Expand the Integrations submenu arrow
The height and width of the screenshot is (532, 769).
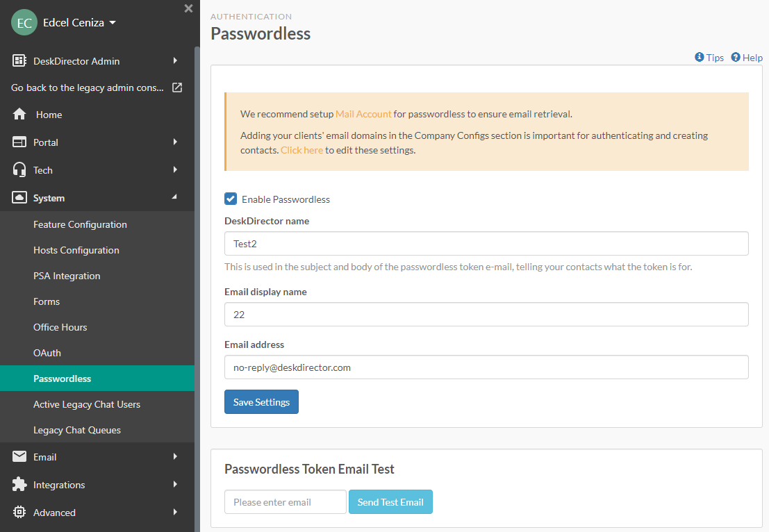[x=175, y=485]
